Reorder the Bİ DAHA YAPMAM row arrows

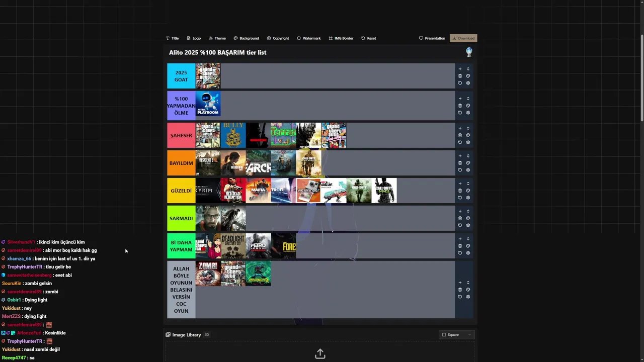[x=468, y=239]
